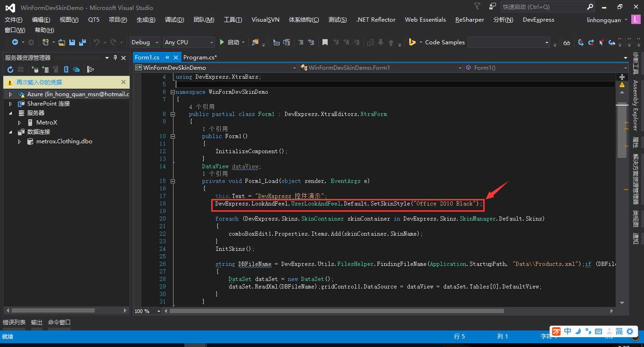Toggle auto-hide pin on Server Explorer panel
644x347 pixels.
[115, 58]
